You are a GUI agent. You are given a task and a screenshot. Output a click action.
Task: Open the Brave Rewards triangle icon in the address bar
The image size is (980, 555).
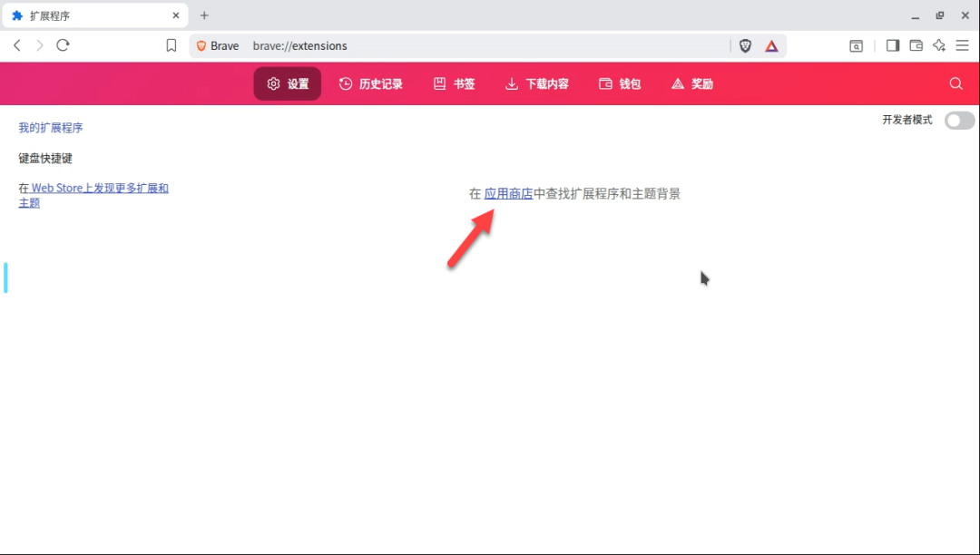[772, 46]
